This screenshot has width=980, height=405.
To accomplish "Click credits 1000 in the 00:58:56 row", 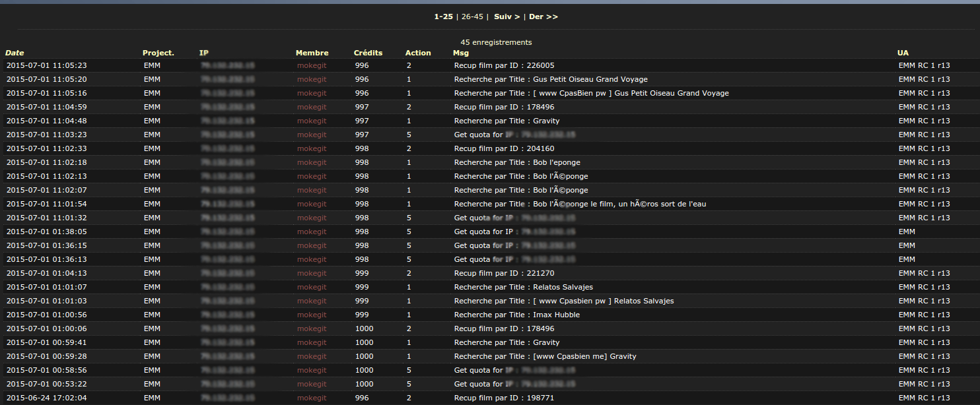I will click(364, 370).
